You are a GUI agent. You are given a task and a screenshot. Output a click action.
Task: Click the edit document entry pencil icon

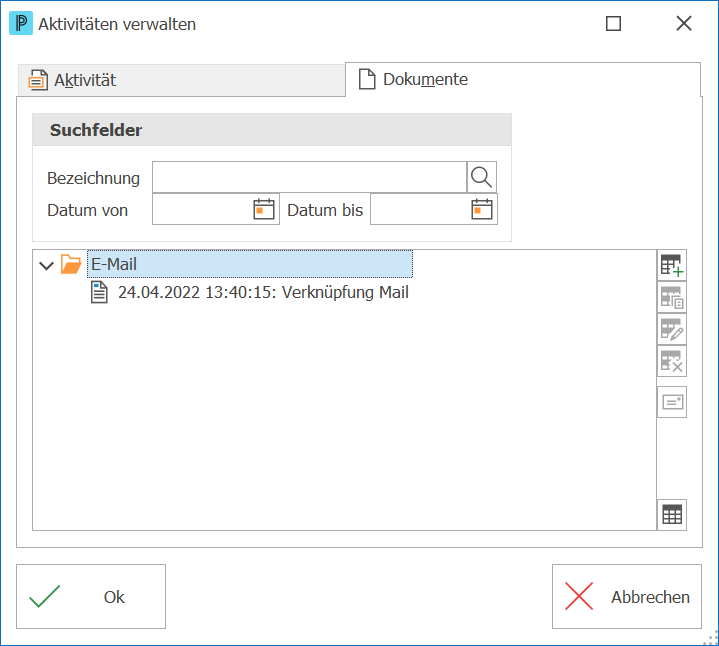672,330
